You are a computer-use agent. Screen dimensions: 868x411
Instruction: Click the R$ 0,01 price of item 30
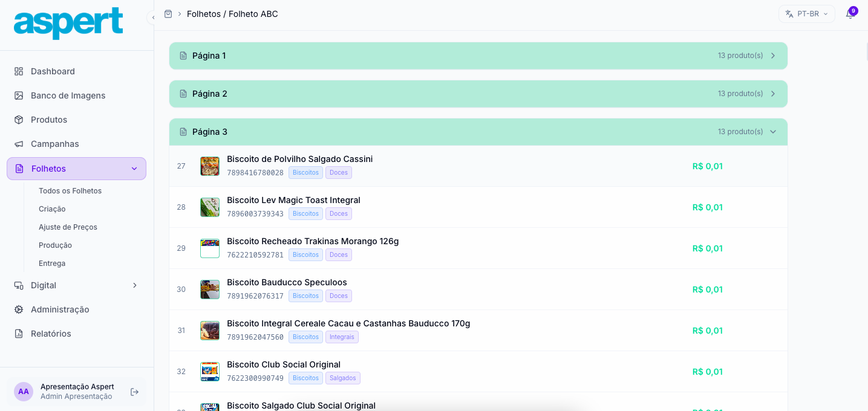[708, 290]
